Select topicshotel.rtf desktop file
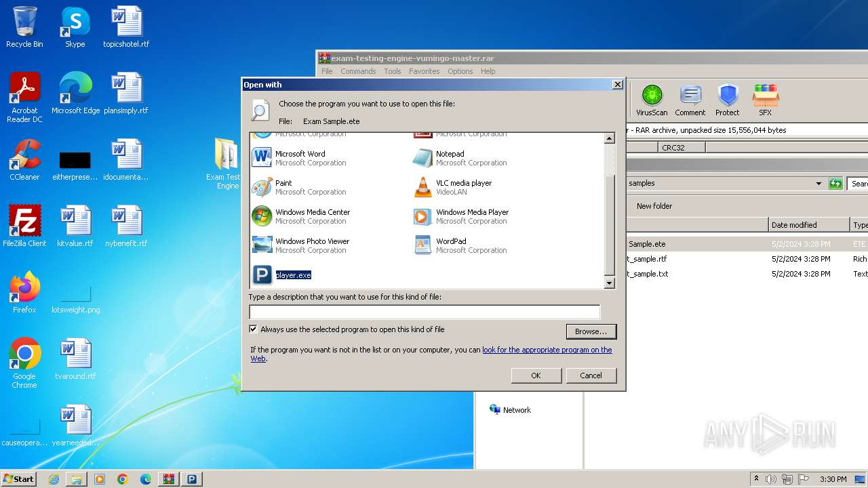This screenshot has height=488, width=868. pyautogui.click(x=126, y=27)
